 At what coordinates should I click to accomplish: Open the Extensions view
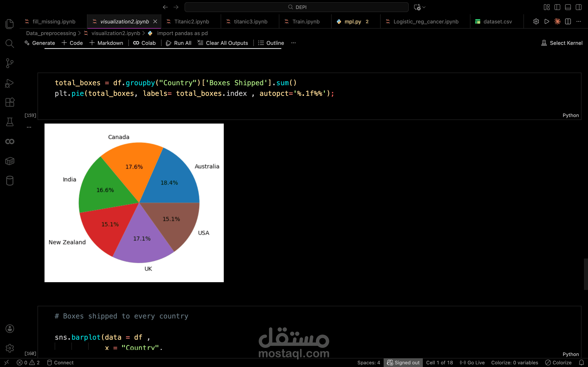click(x=10, y=102)
